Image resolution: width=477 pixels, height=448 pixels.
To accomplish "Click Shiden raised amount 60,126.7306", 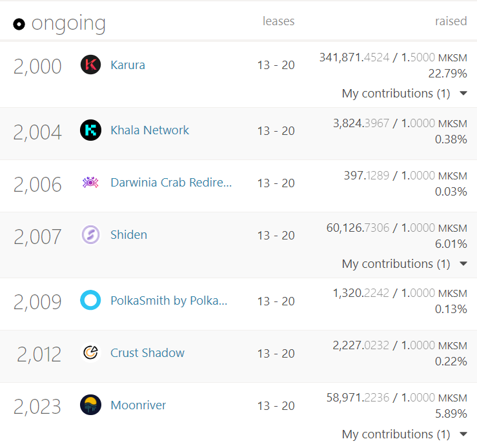I will pyautogui.click(x=358, y=228).
